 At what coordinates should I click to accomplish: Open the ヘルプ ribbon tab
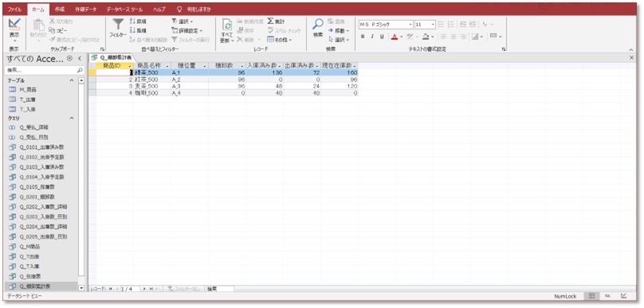159,10
